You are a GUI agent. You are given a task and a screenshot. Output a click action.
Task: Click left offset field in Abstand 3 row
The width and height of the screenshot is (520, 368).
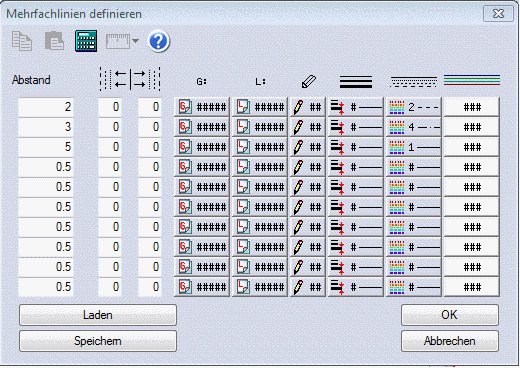pos(110,127)
